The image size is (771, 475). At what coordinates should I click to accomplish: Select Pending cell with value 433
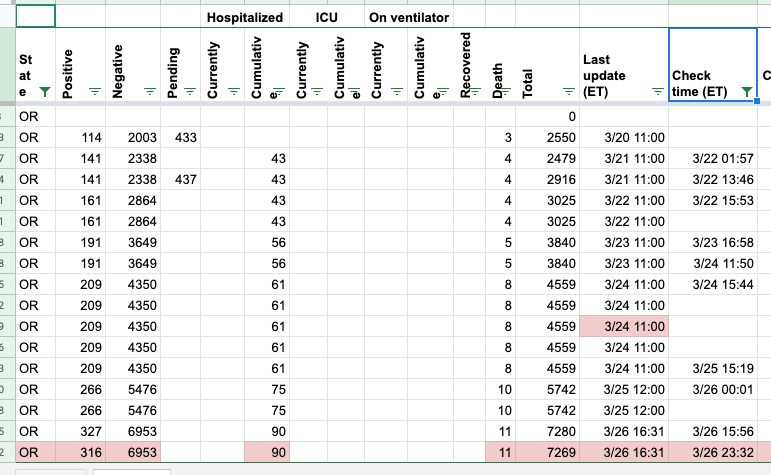[180, 138]
